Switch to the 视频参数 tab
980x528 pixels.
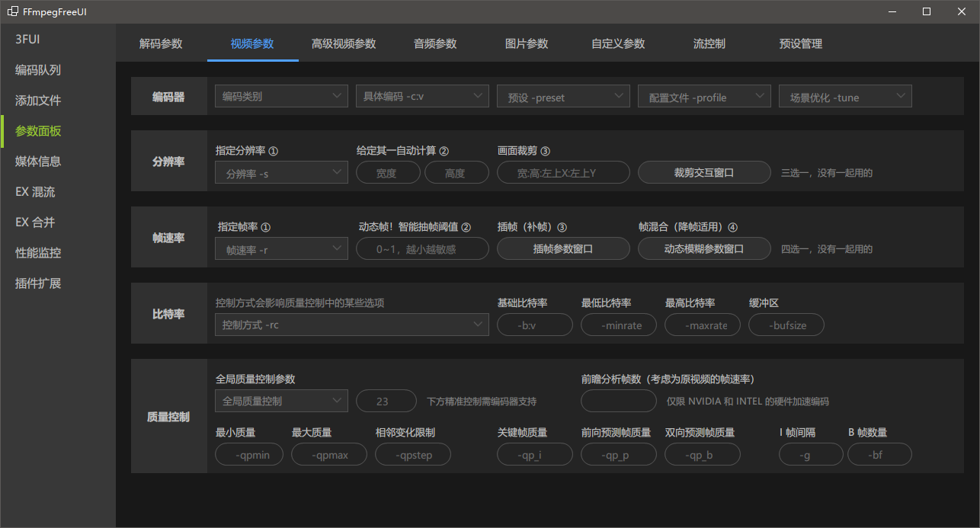tap(252, 43)
